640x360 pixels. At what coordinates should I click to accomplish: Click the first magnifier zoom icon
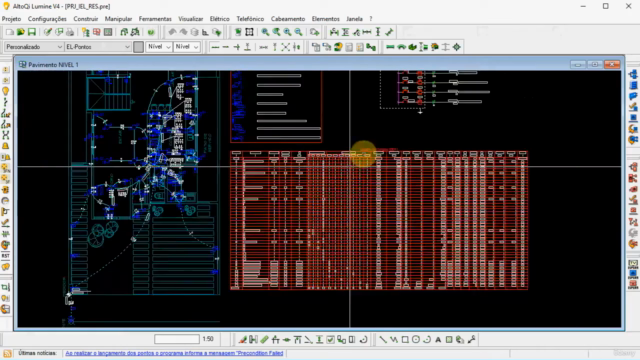pos(265,32)
